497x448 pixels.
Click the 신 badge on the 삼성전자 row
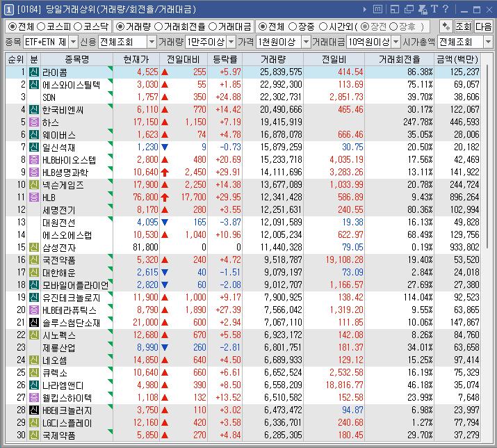pos(33,247)
